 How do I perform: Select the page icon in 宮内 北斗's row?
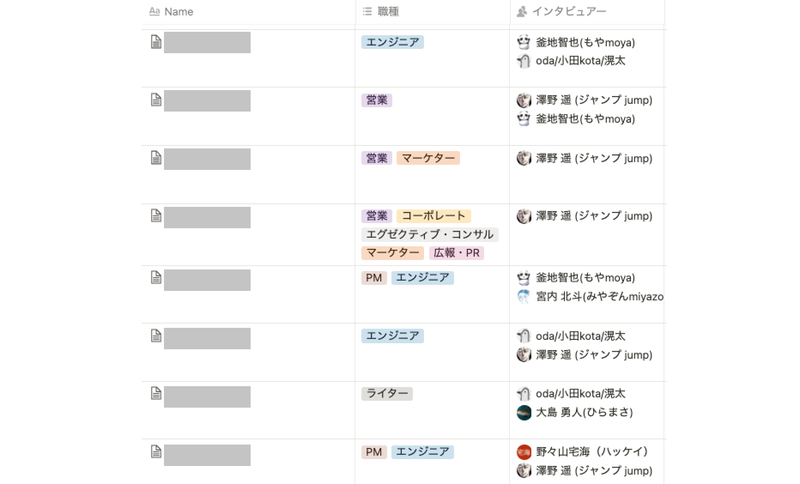pyautogui.click(x=156, y=278)
